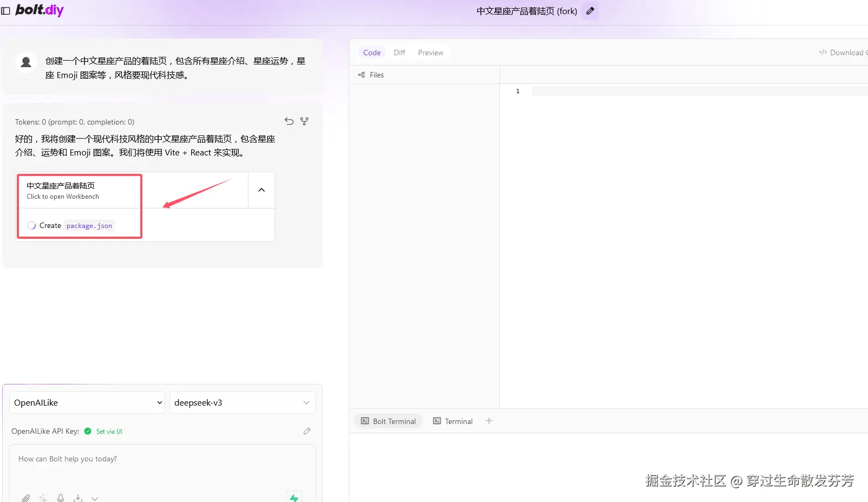Click the green API key check icon

88,432
